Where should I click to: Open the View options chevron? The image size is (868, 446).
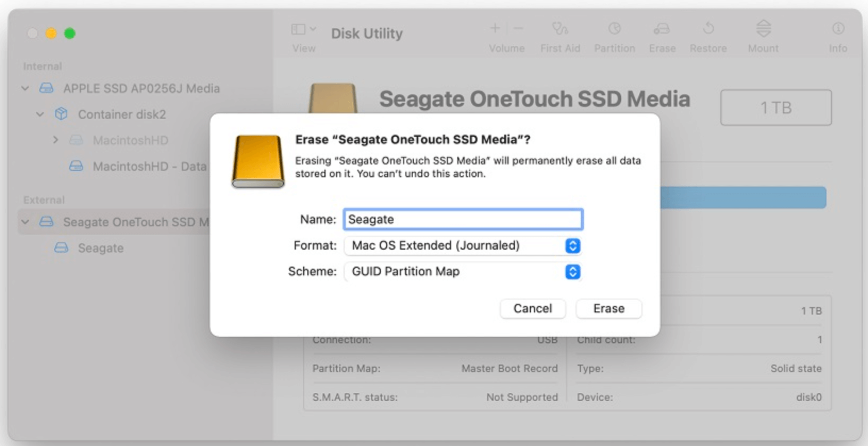tap(313, 29)
